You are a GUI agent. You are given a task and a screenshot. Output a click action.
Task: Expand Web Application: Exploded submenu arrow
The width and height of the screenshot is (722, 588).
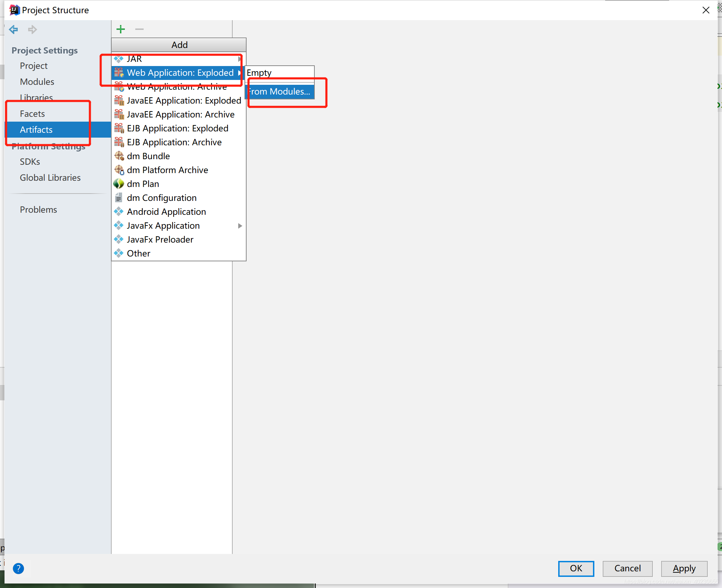(239, 73)
